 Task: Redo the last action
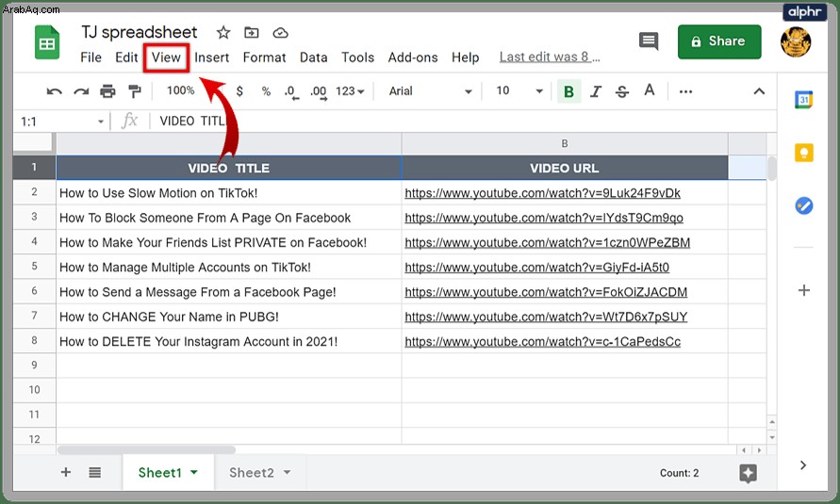click(81, 91)
